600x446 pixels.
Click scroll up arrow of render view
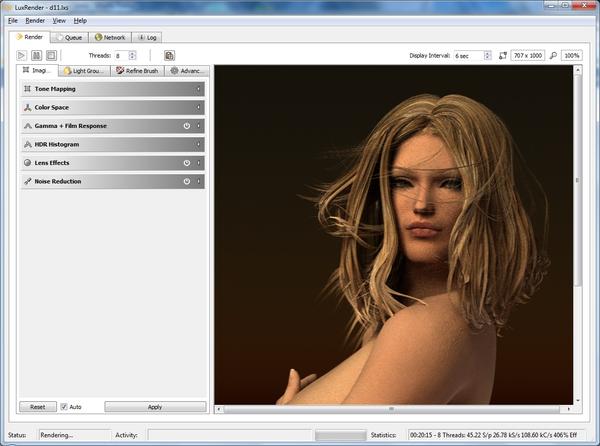pos(577,70)
